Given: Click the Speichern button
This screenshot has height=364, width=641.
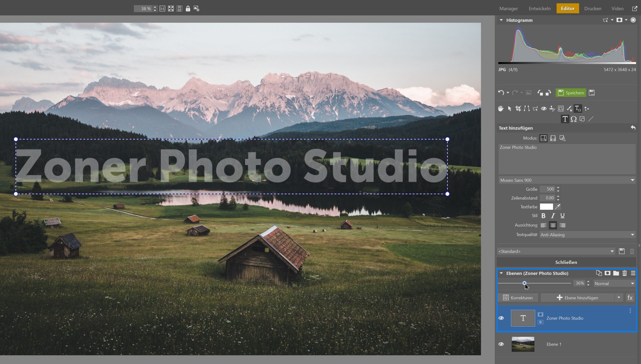Looking at the screenshot, I should coord(571,93).
